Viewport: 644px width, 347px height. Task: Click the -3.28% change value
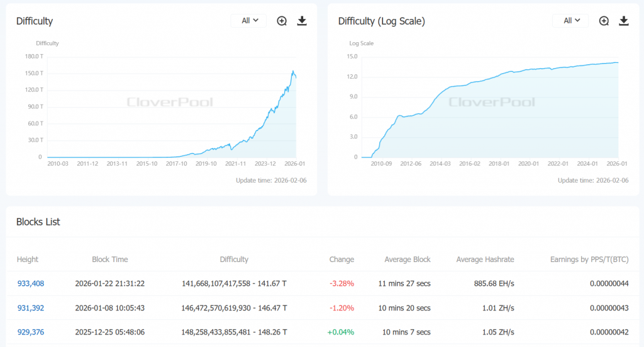pos(341,283)
